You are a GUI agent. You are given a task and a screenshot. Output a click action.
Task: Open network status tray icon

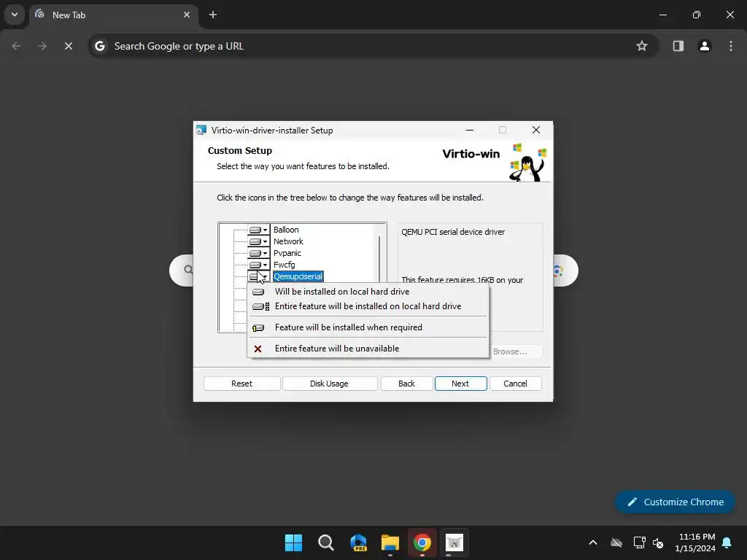(x=639, y=542)
